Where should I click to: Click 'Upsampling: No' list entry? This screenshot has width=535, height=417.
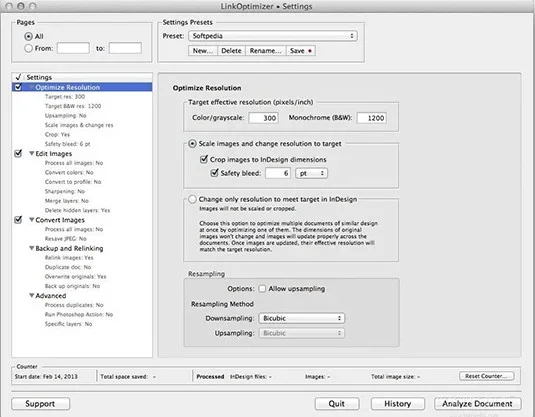pyautogui.click(x=66, y=116)
